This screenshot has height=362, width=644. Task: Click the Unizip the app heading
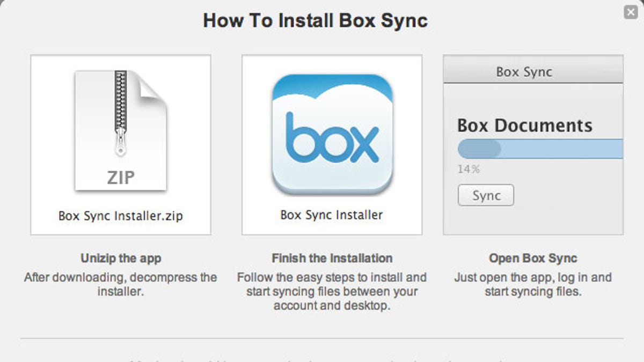pos(121,258)
